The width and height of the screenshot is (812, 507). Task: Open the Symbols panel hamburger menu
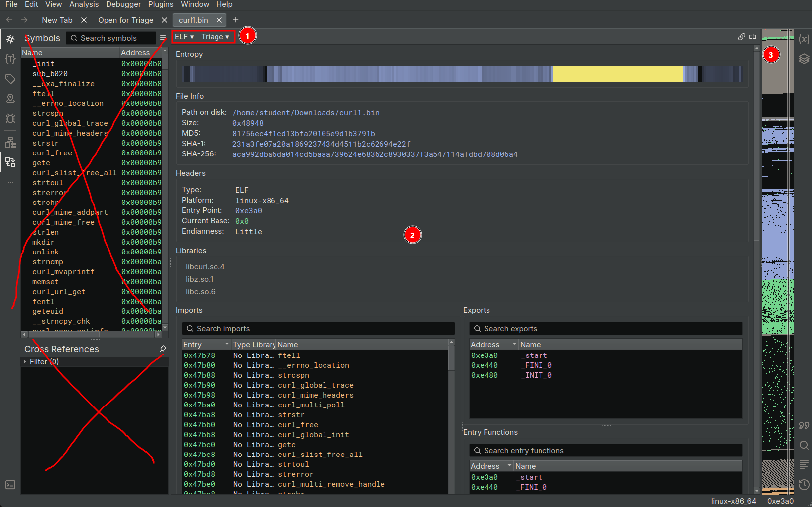pyautogui.click(x=163, y=38)
